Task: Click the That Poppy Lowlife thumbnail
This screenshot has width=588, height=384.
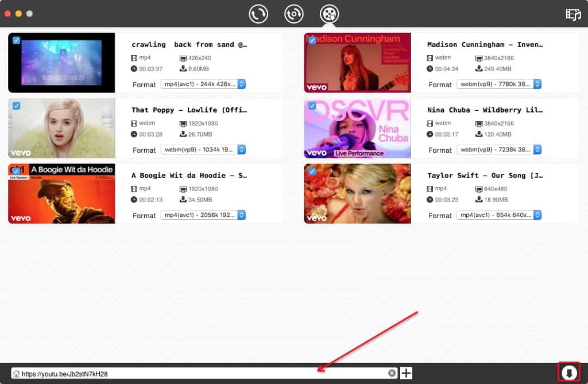Action: coord(61,128)
